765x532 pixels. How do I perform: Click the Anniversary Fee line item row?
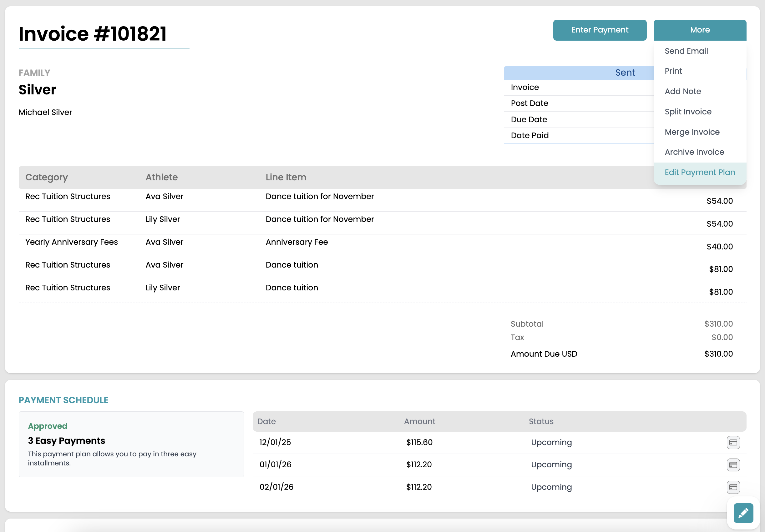pyautogui.click(x=296, y=242)
